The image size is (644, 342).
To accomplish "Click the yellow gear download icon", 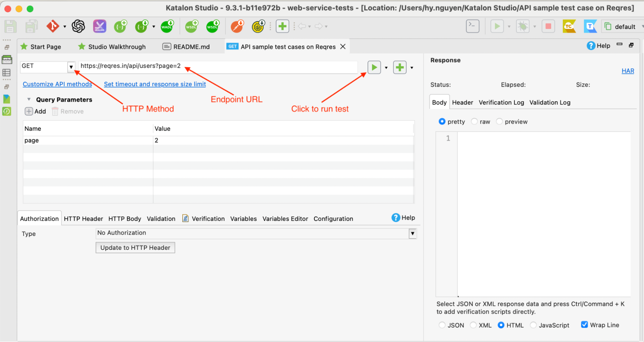I will (258, 26).
